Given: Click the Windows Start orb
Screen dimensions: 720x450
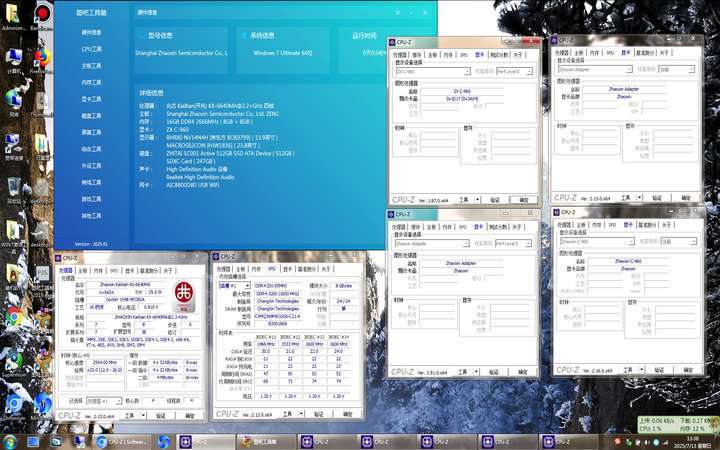Looking at the screenshot, I should (x=9, y=442).
